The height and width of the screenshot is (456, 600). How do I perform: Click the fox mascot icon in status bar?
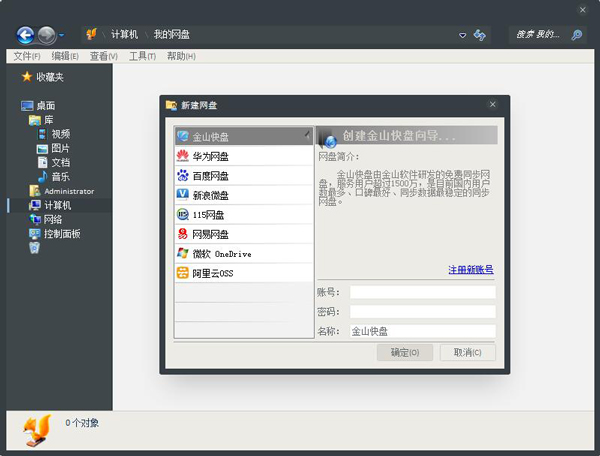(37, 430)
